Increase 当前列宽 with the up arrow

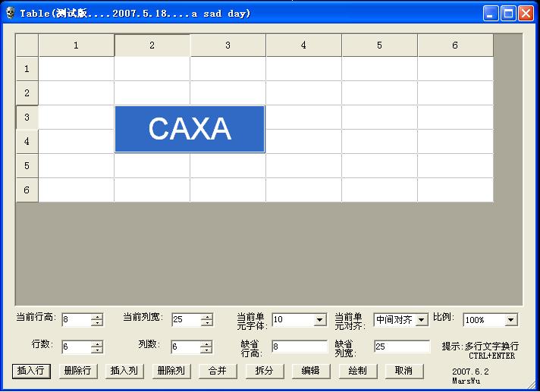click(206, 317)
